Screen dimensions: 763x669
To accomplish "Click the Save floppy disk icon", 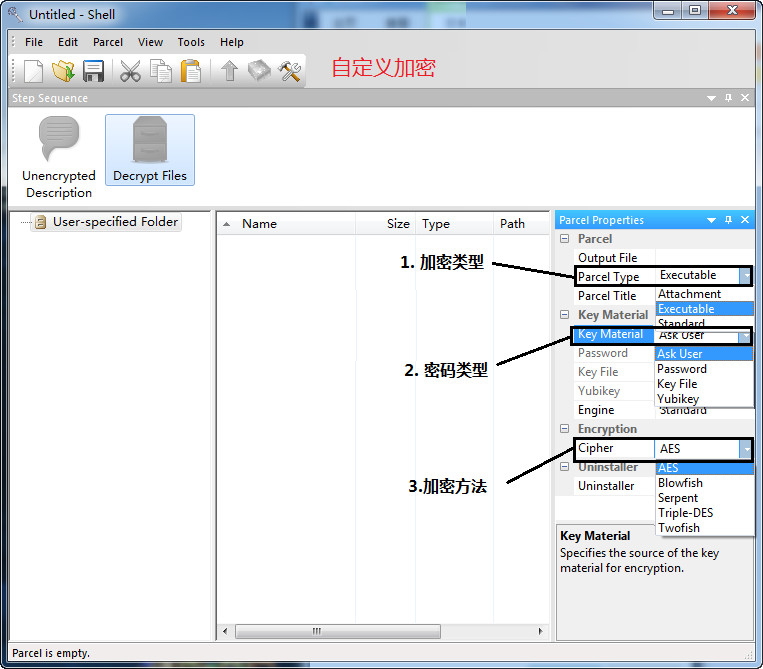I will (93, 71).
